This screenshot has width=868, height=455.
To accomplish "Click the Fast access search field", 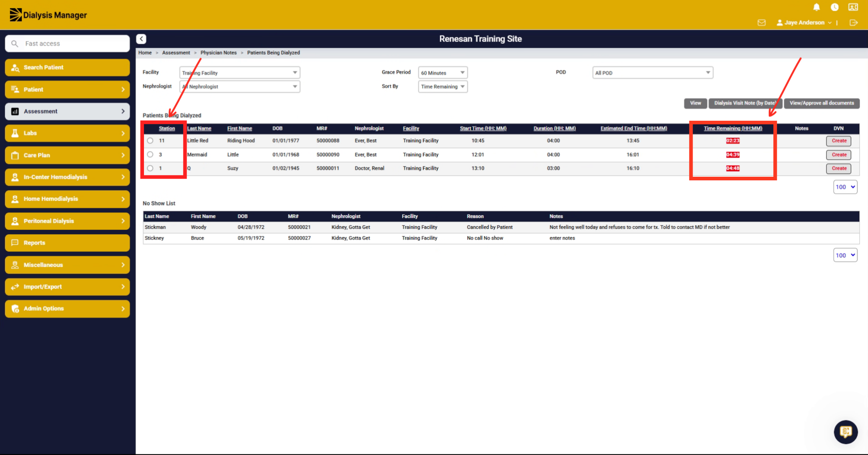I will coord(67,44).
